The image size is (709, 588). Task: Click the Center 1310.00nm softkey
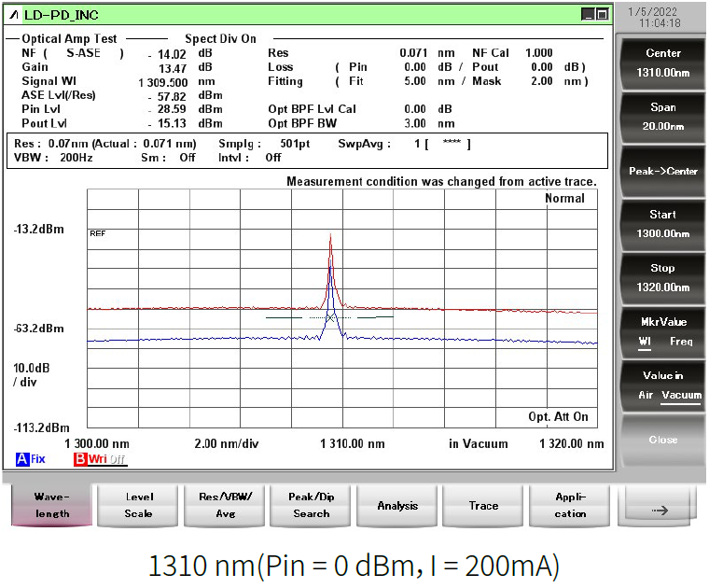coord(662,63)
